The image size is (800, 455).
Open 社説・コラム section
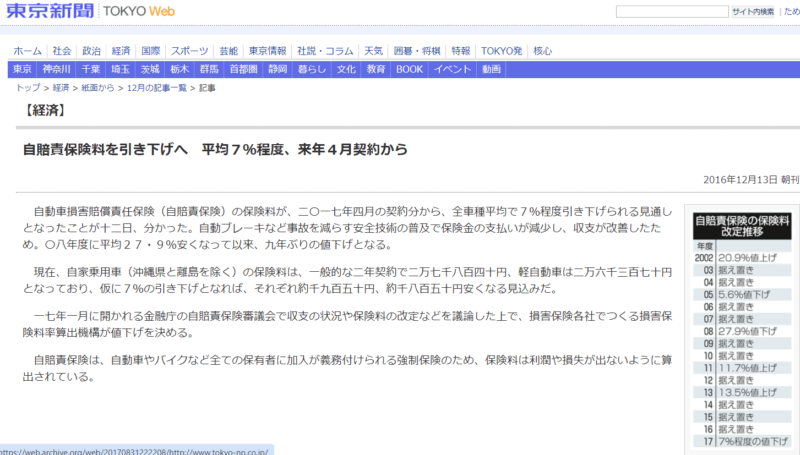[x=326, y=51]
